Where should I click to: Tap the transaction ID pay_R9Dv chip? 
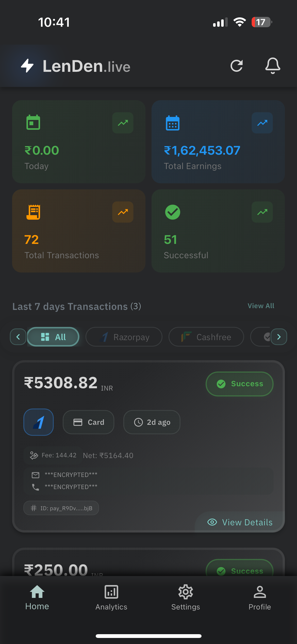[x=61, y=508]
